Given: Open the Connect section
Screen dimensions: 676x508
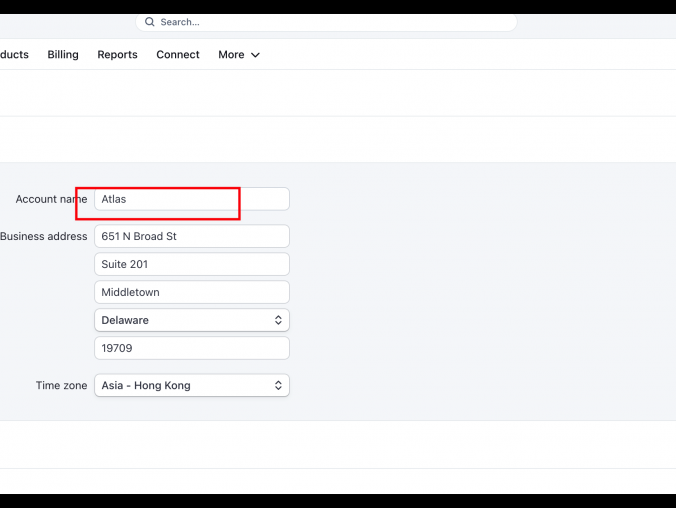Looking at the screenshot, I should pos(178,55).
